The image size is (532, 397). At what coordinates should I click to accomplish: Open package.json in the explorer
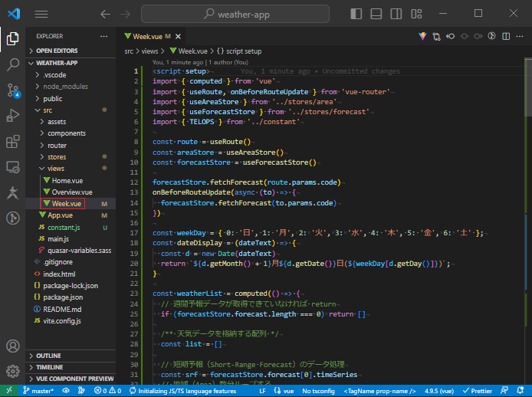pyautogui.click(x=71, y=297)
